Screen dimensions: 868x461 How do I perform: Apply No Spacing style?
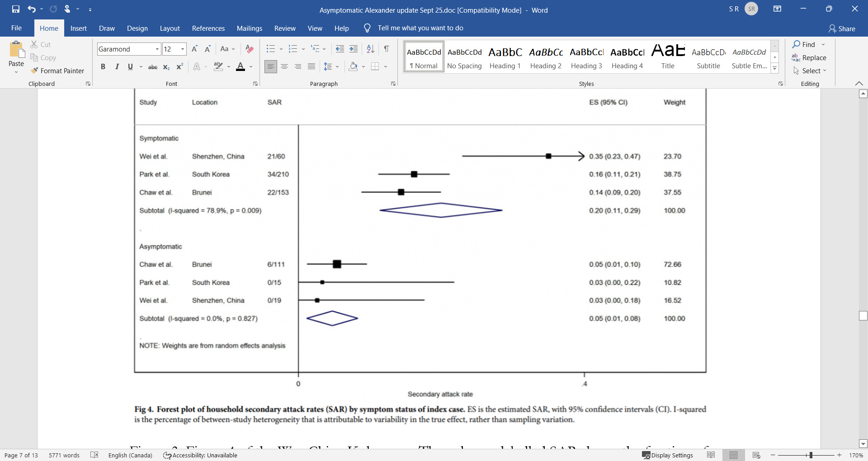pyautogui.click(x=464, y=56)
